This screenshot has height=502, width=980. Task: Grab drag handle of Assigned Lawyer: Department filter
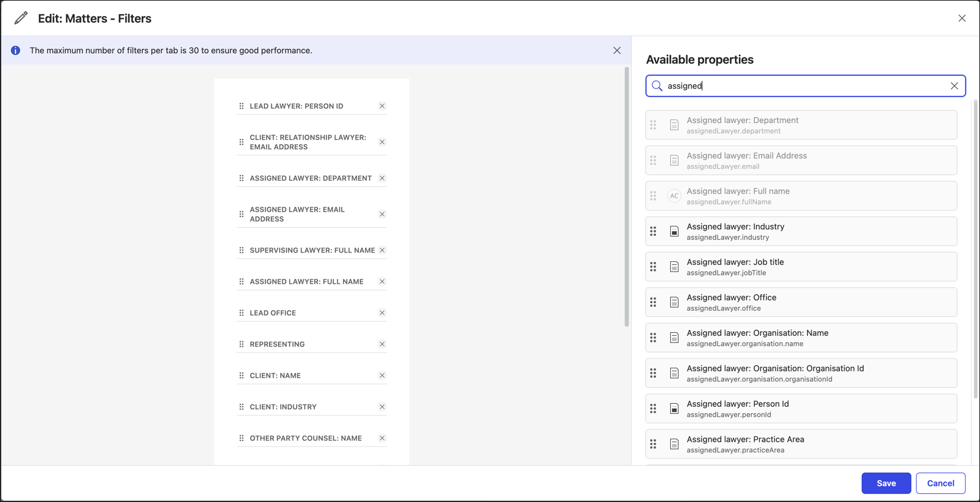241,178
